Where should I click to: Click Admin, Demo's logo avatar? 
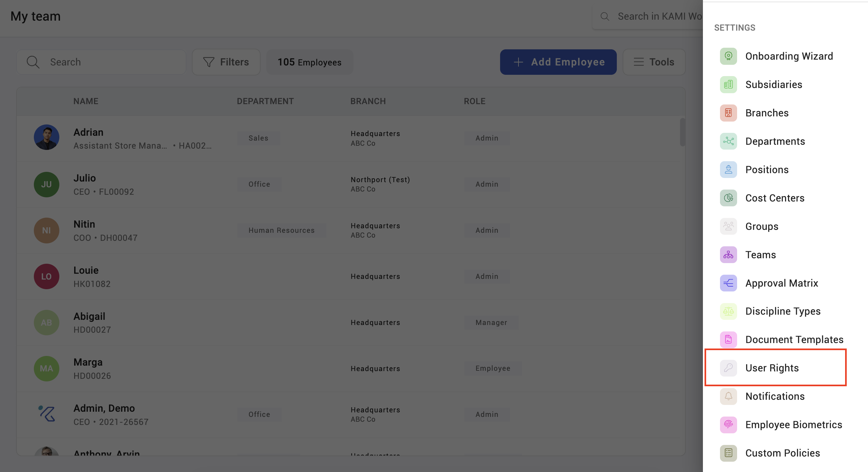click(x=46, y=414)
